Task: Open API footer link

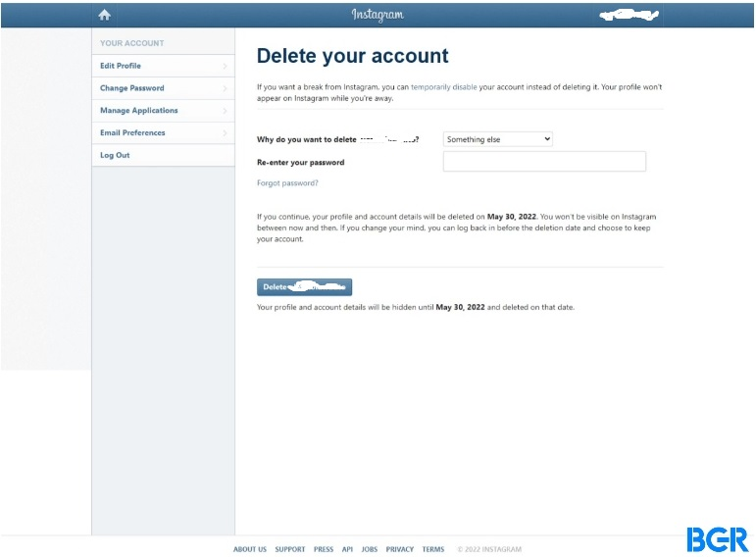Action: (347, 549)
